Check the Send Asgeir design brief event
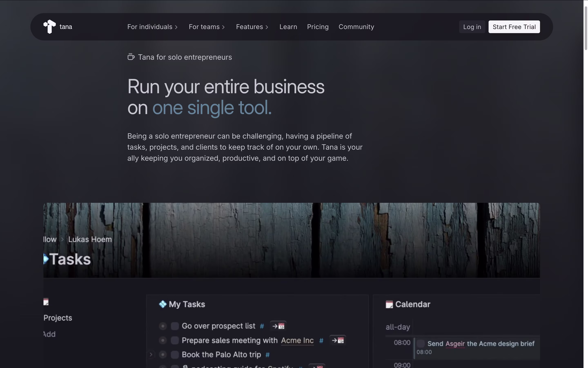The height and width of the screenshot is (368, 588). pyautogui.click(x=421, y=344)
